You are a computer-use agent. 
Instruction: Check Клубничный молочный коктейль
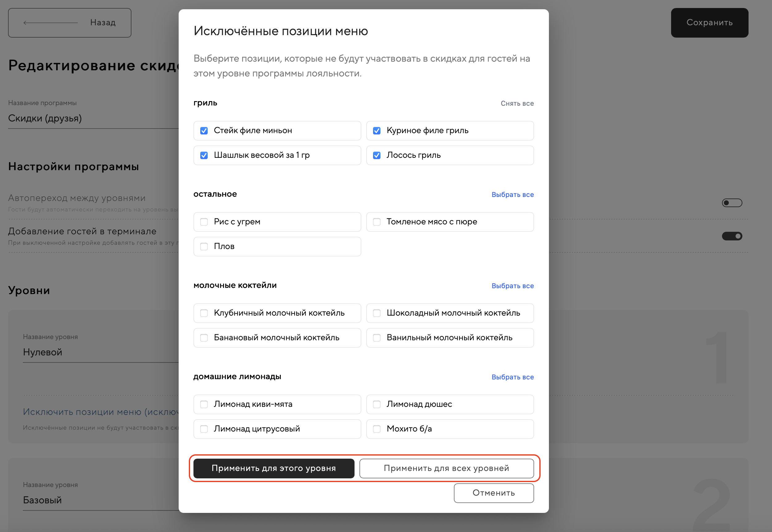tap(204, 313)
